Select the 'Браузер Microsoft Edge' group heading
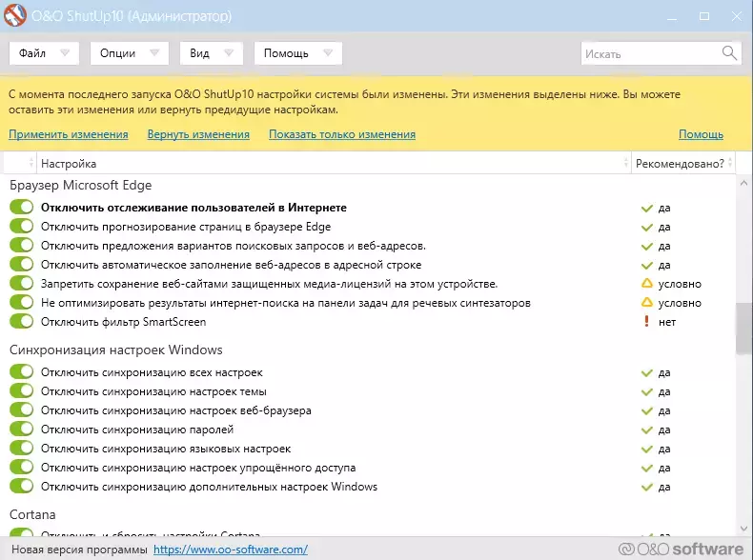Viewport: 753px width, 560px height. 81,185
